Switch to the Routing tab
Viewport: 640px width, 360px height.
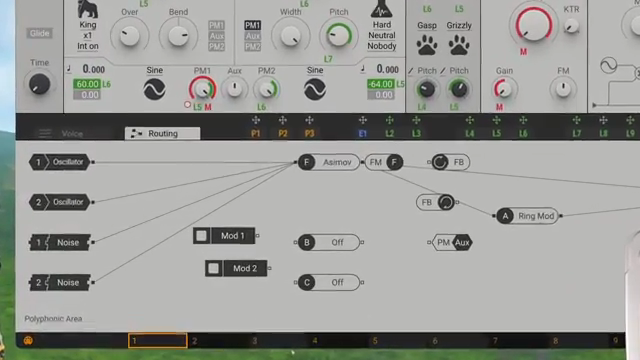coord(162,133)
